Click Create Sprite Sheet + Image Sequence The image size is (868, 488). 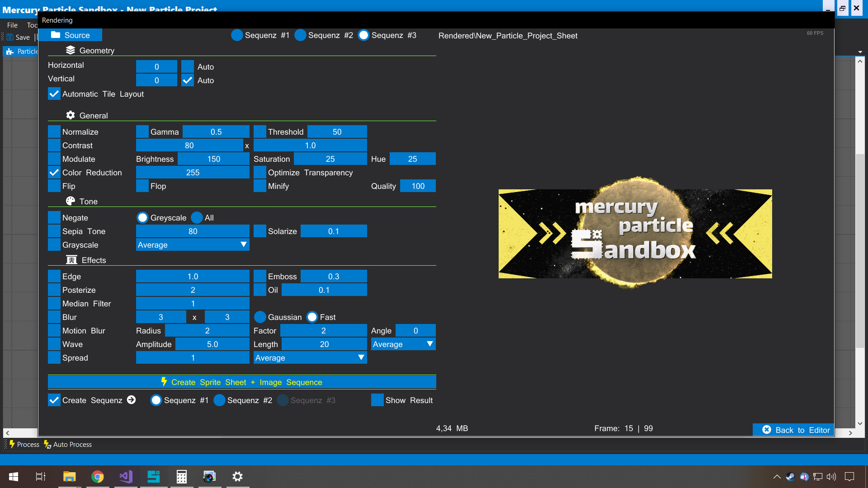coord(242,382)
